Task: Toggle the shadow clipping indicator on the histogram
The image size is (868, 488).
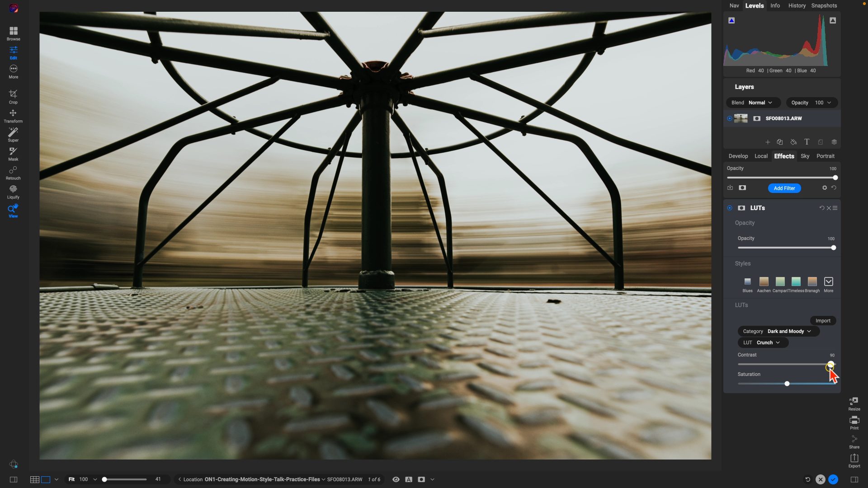Action: [731, 20]
